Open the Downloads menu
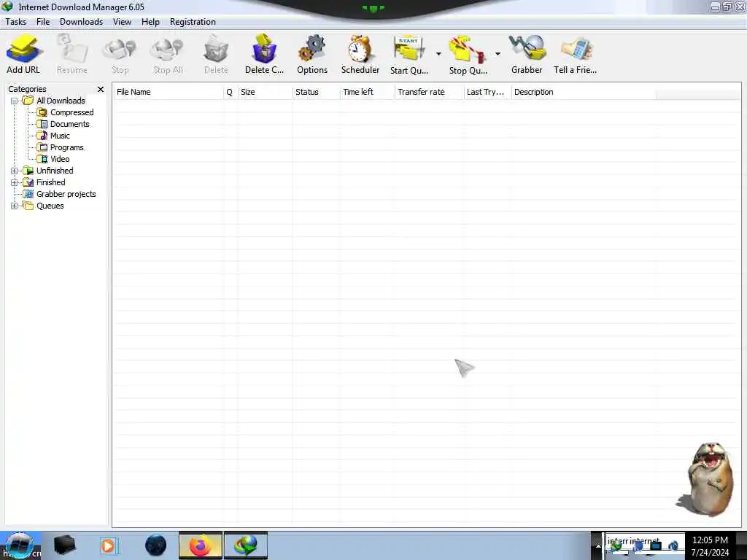This screenshot has height=560, width=747. [x=82, y=22]
